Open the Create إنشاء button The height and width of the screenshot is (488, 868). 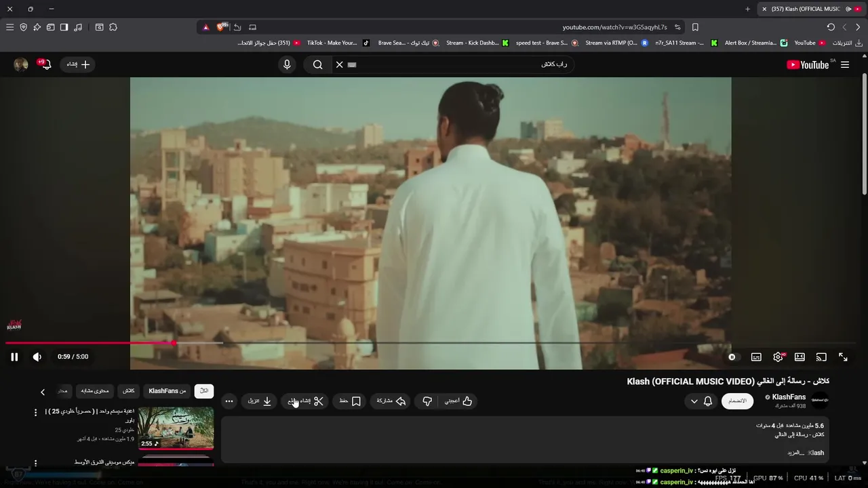(78, 64)
